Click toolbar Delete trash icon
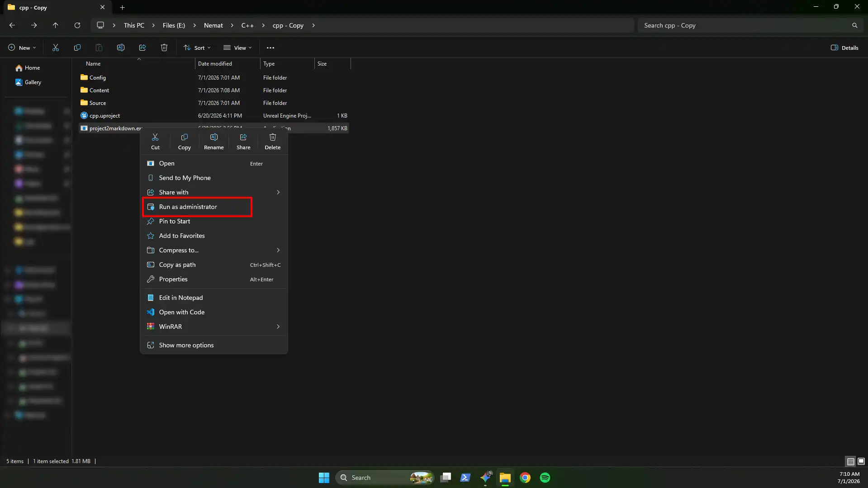Screen dimensions: 868x488 click(x=164, y=47)
